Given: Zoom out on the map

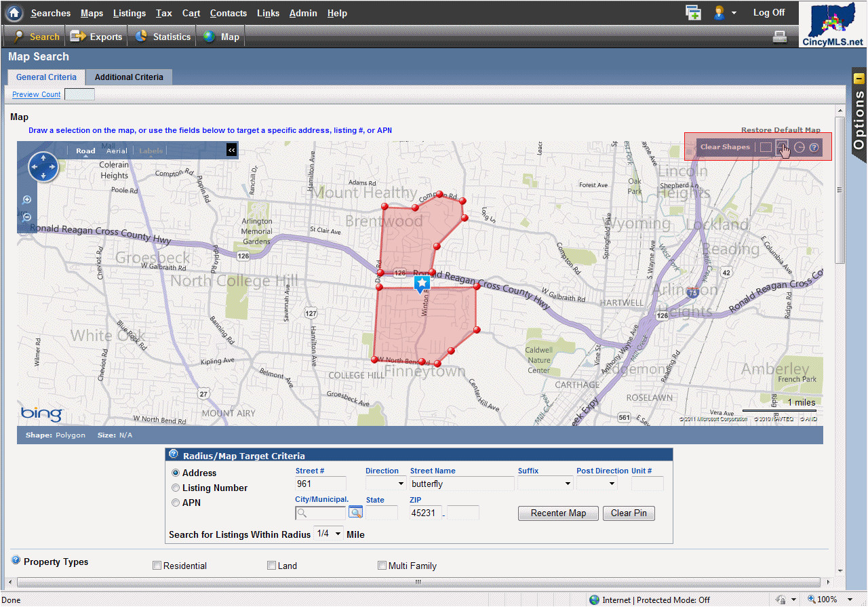Looking at the screenshot, I should pyautogui.click(x=27, y=217).
